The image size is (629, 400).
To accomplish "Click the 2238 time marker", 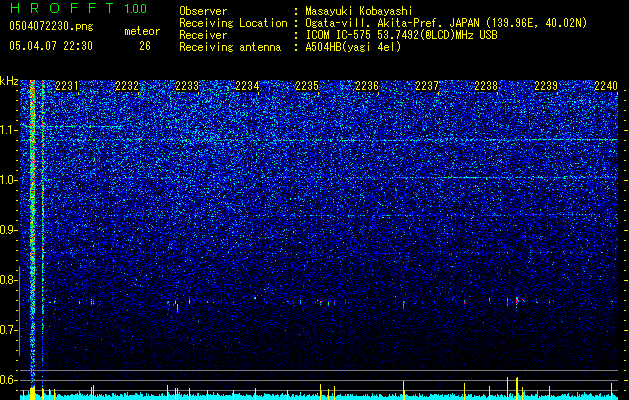I will point(486,86).
